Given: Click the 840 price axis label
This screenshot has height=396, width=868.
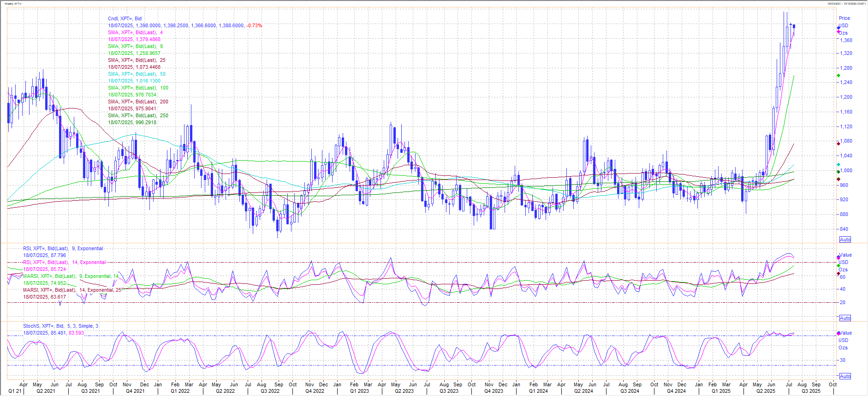Looking at the screenshot, I should click(x=844, y=229).
